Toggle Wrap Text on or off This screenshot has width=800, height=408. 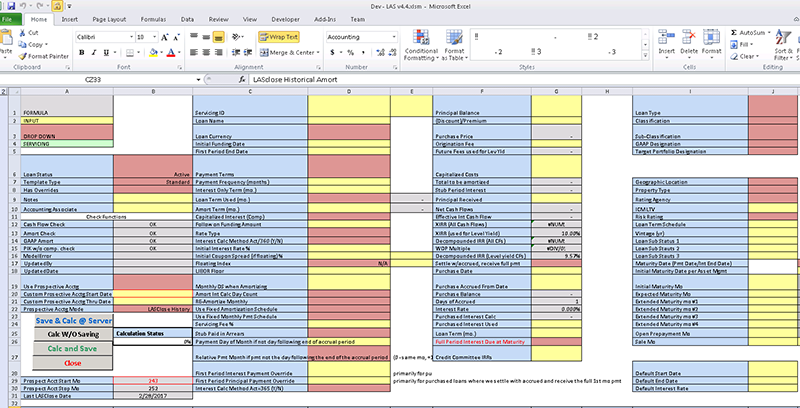point(279,37)
